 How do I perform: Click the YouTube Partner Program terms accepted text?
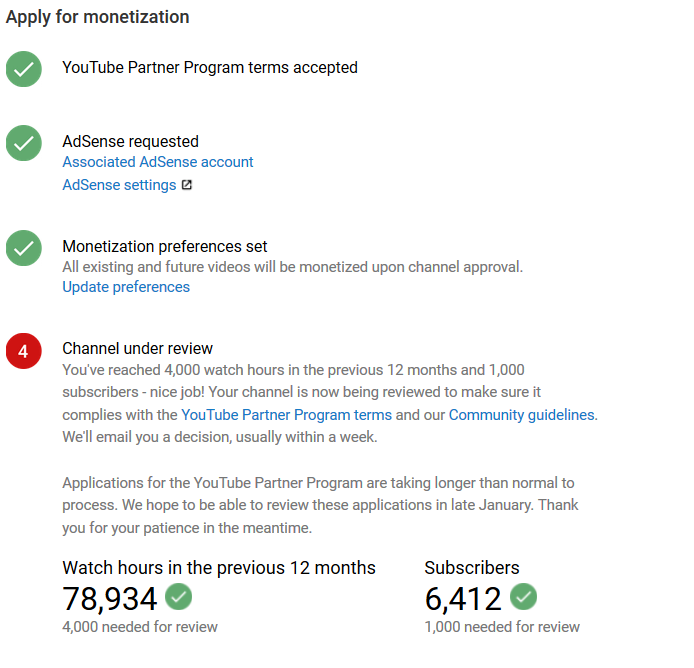click(x=210, y=68)
